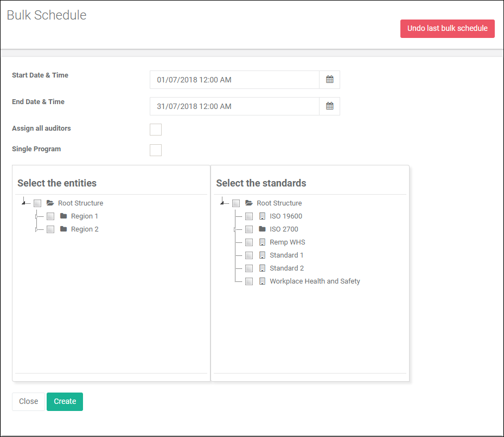The width and height of the screenshot is (504, 437).
Task: Open the End Date calendar picker icon
Action: coord(329,106)
